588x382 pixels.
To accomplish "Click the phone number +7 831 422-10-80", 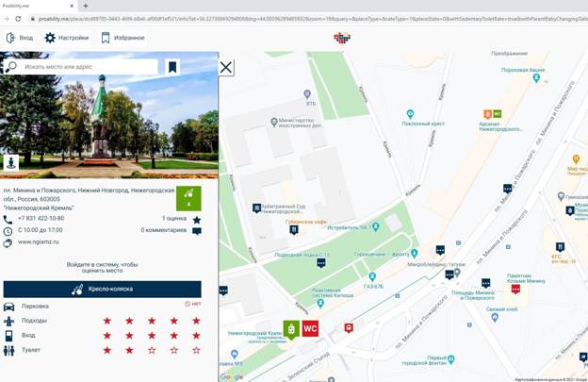I will 41,219.
